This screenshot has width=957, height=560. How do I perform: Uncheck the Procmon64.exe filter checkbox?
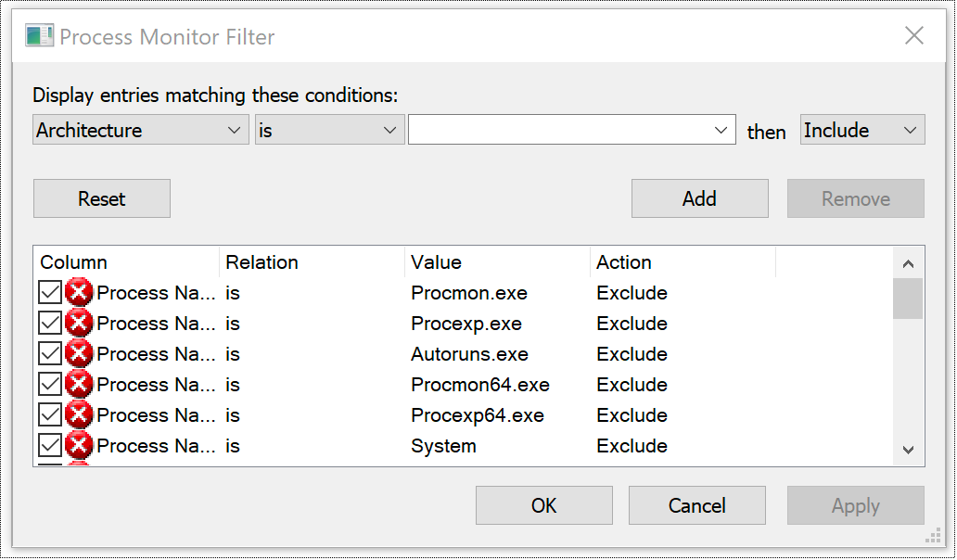49,385
